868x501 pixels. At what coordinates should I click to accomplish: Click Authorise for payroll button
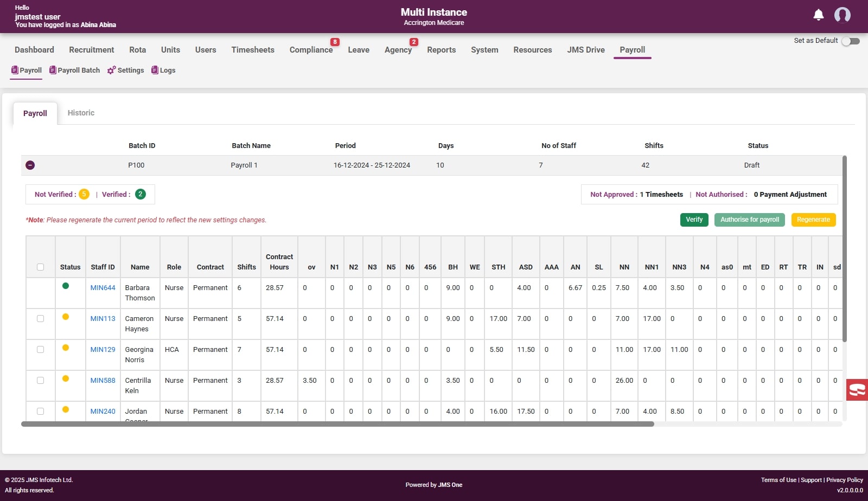[749, 220]
